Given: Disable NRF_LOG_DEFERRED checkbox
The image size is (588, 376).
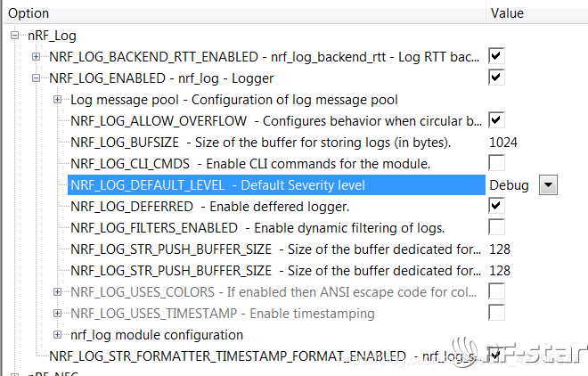Looking at the screenshot, I should tap(496, 206).
